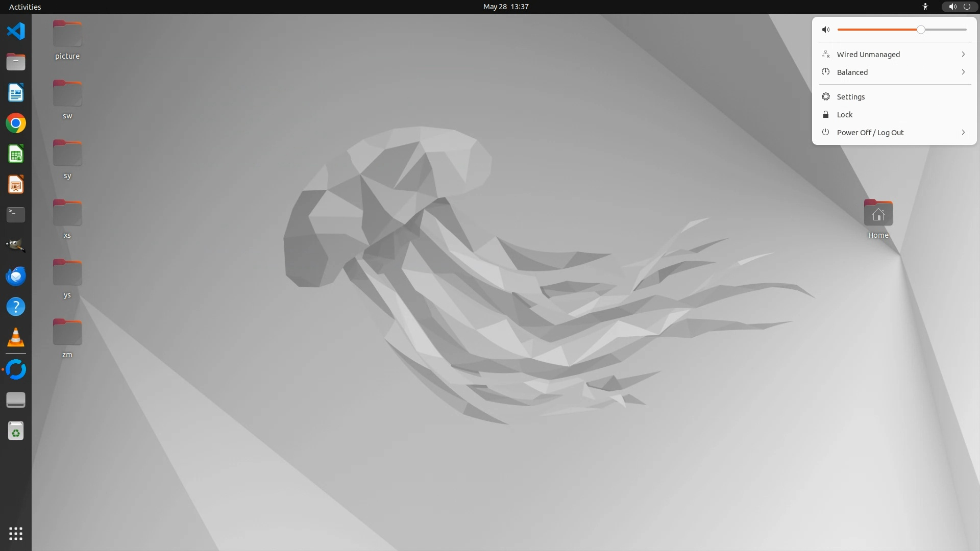This screenshot has height=551, width=980.
Task: Expand Power Off / Log Out options
Action: click(x=894, y=133)
